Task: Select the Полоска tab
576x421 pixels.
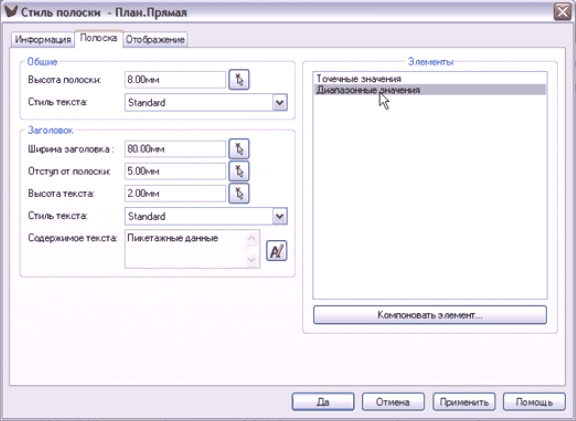Action: pos(98,38)
